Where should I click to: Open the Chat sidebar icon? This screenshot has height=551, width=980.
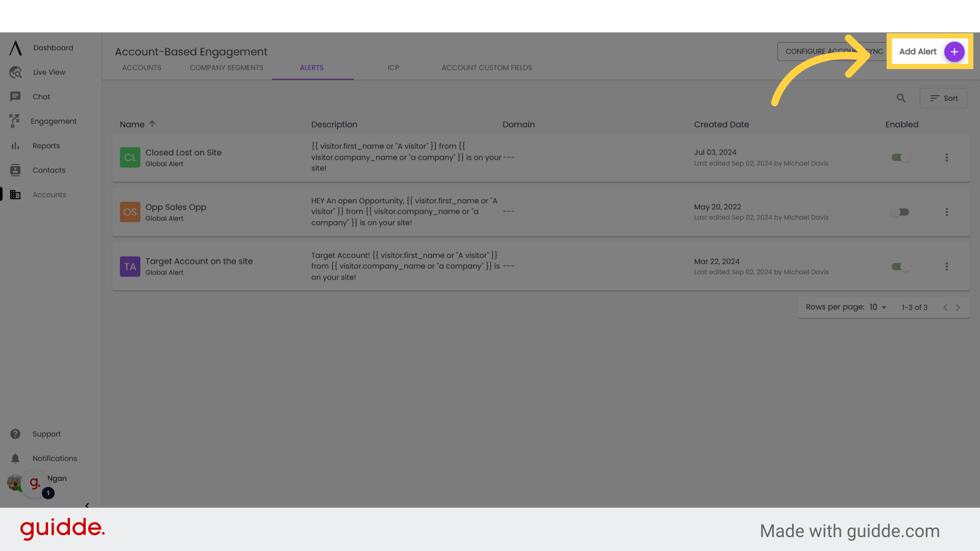pos(15,96)
